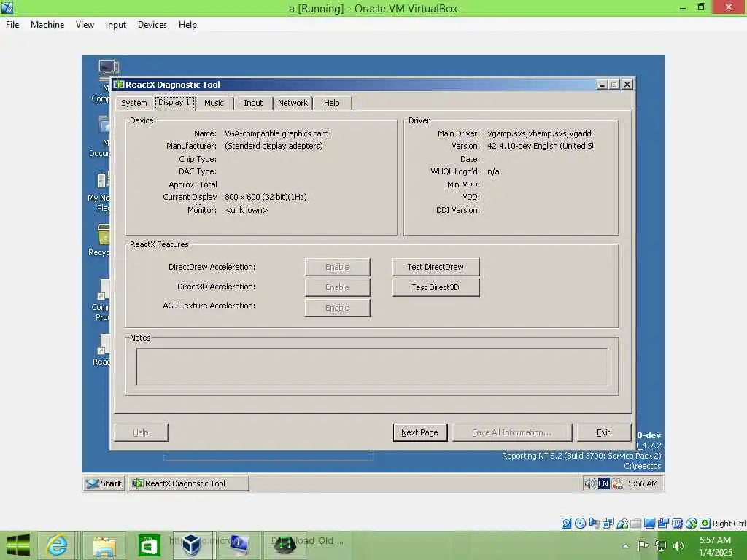Click Enable for AGP Texture Acceleration
Image resolution: width=747 pixels, height=560 pixels.
tap(337, 308)
